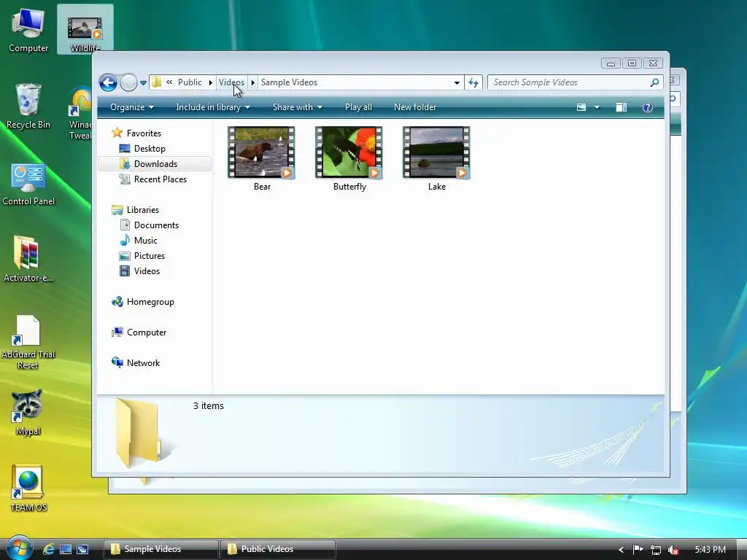Select the Activator archive desktop icon
747x560 pixels.
point(28,259)
